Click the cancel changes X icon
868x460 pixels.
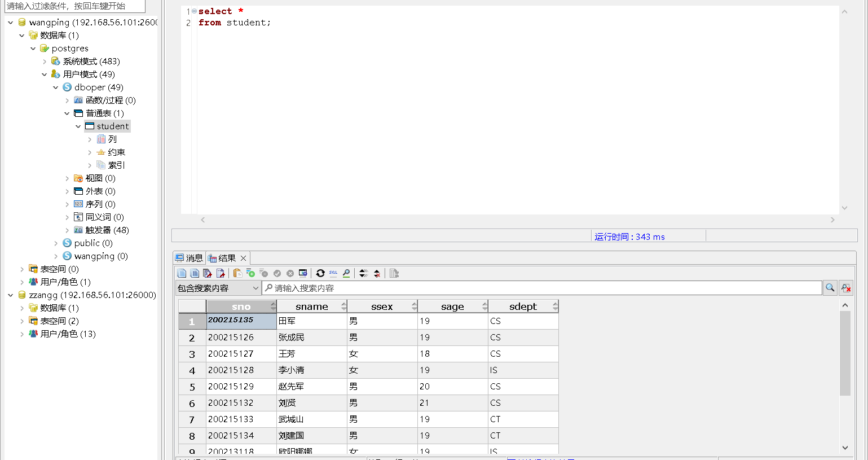click(x=290, y=273)
